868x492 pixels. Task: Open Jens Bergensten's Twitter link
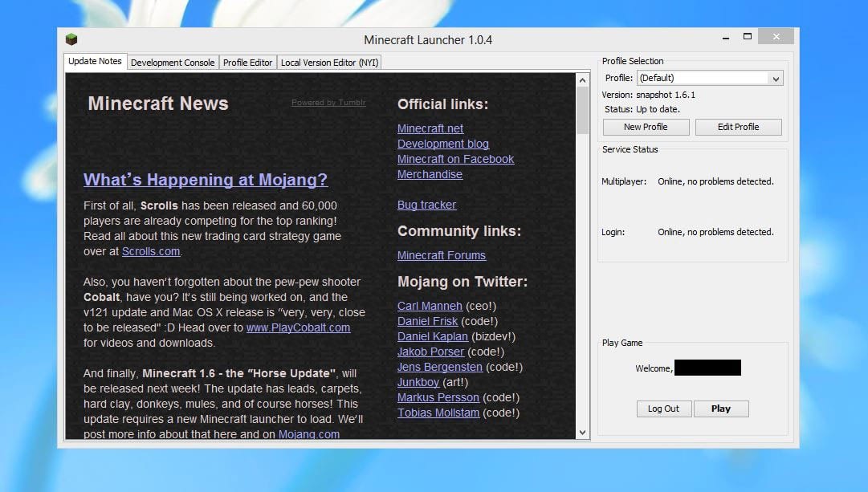point(440,367)
